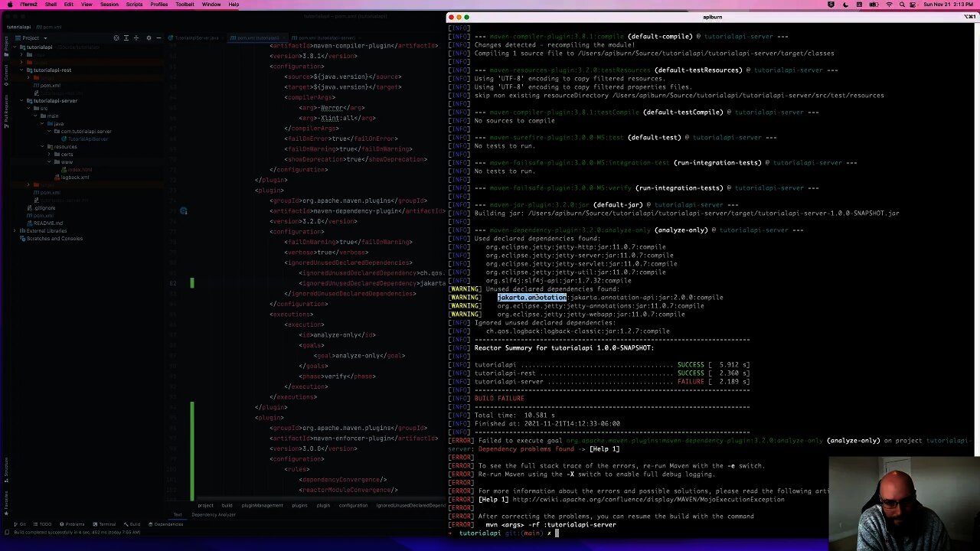
Task: Toggle the Favorites tool window stripe button
Action: pos(5,501)
